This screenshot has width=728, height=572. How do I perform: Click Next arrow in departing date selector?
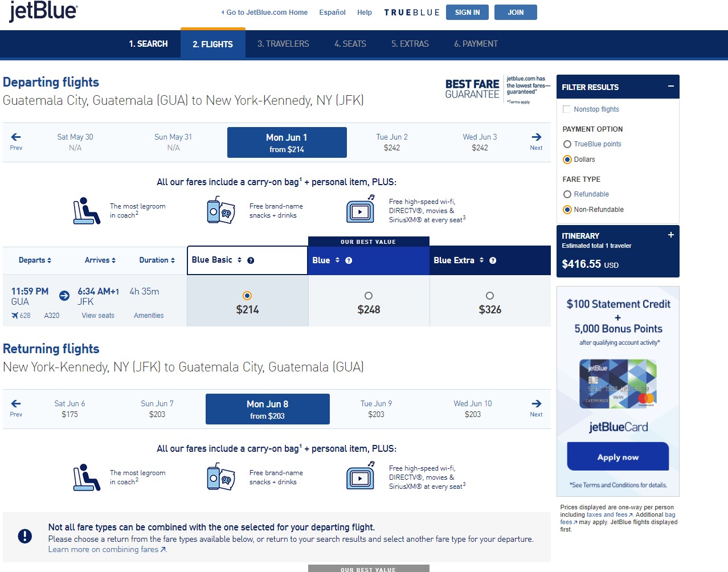point(536,141)
